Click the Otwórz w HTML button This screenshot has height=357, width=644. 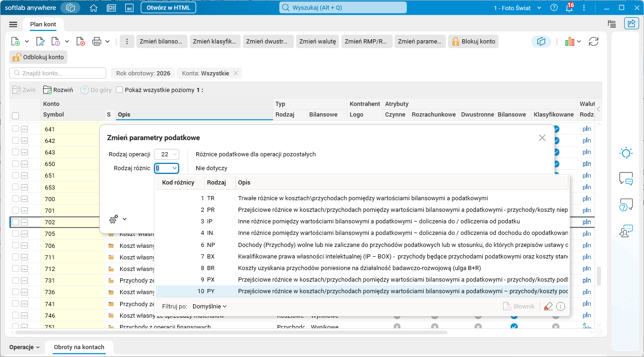click(x=168, y=8)
